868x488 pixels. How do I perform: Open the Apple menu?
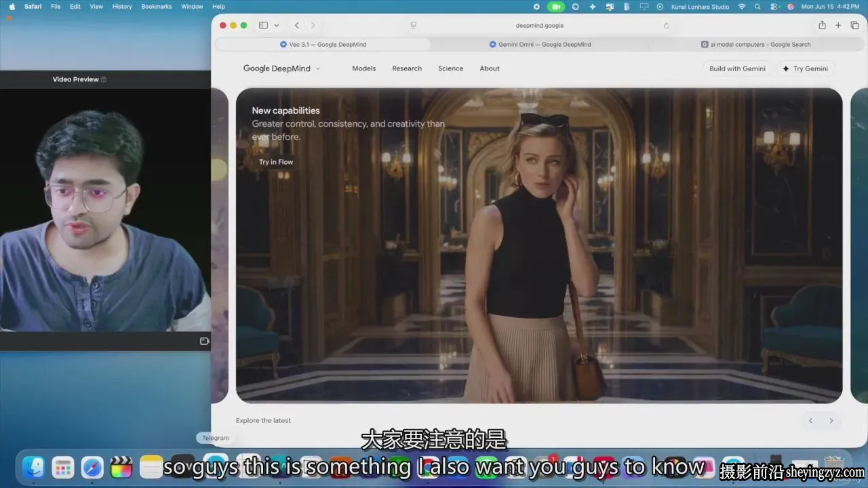(x=12, y=7)
